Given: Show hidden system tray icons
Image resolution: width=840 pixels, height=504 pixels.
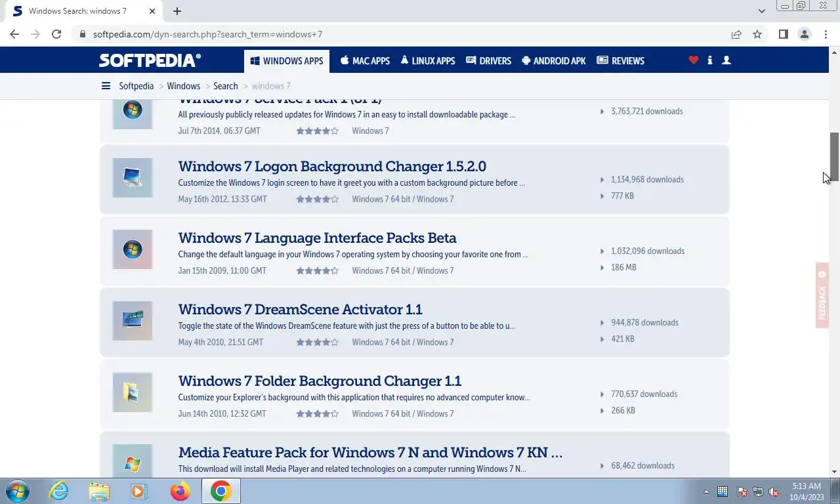Looking at the screenshot, I should (706, 492).
